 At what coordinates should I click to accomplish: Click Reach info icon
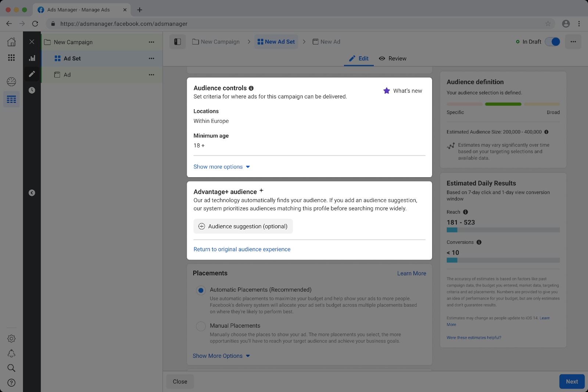tap(466, 212)
